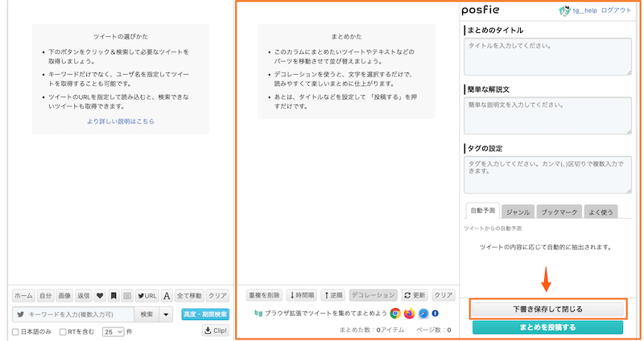The height and width of the screenshot is (341, 644).
Task: Click the text 'A' icon button
Action: pyautogui.click(x=167, y=295)
